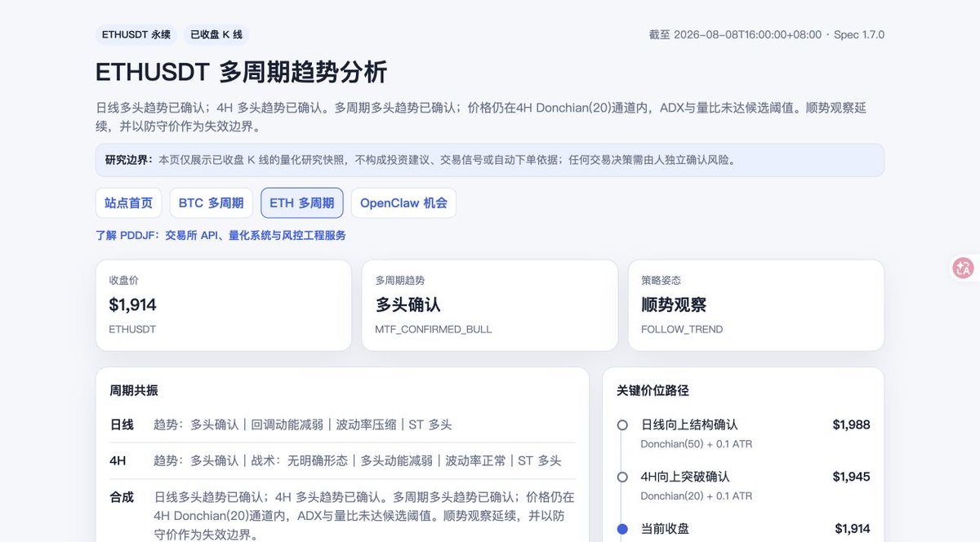This screenshot has height=542, width=980.
Task: Click the 周期共振 panel heading
Action: click(x=134, y=391)
